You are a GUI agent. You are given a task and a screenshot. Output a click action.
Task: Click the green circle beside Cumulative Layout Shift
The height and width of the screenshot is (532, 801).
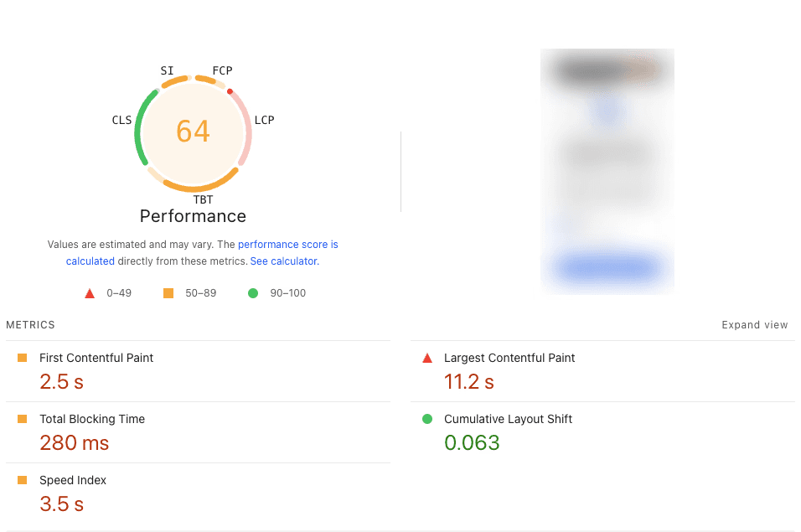[x=427, y=419]
